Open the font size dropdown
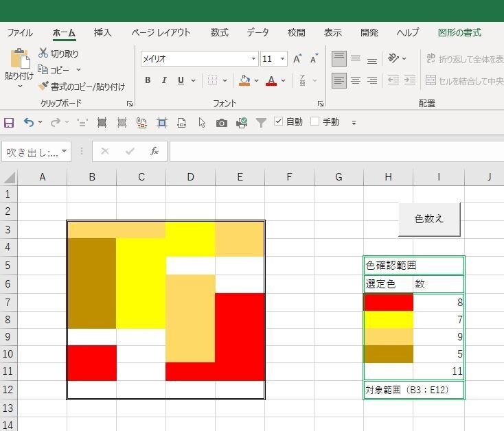 (282, 59)
